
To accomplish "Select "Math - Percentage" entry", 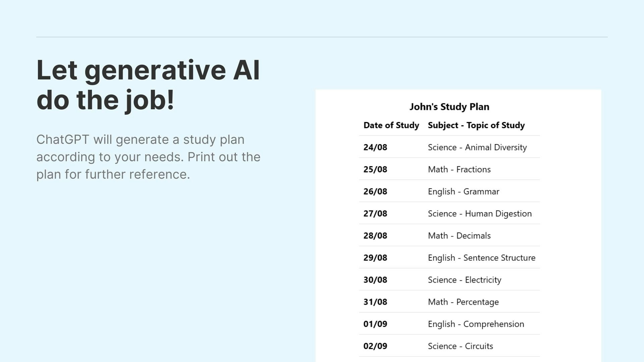I will 463,302.
